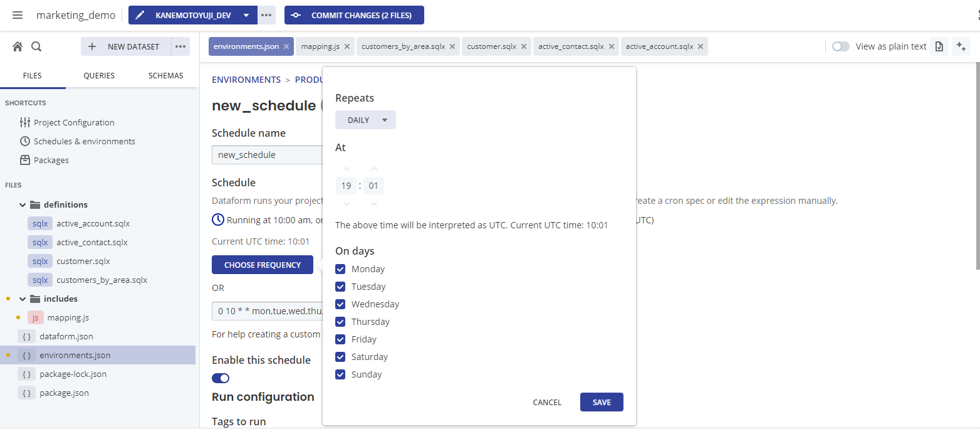Click the document-check icon near View as plain text
The width and height of the screenshot is (980, 429).
[x=939, y=46]
